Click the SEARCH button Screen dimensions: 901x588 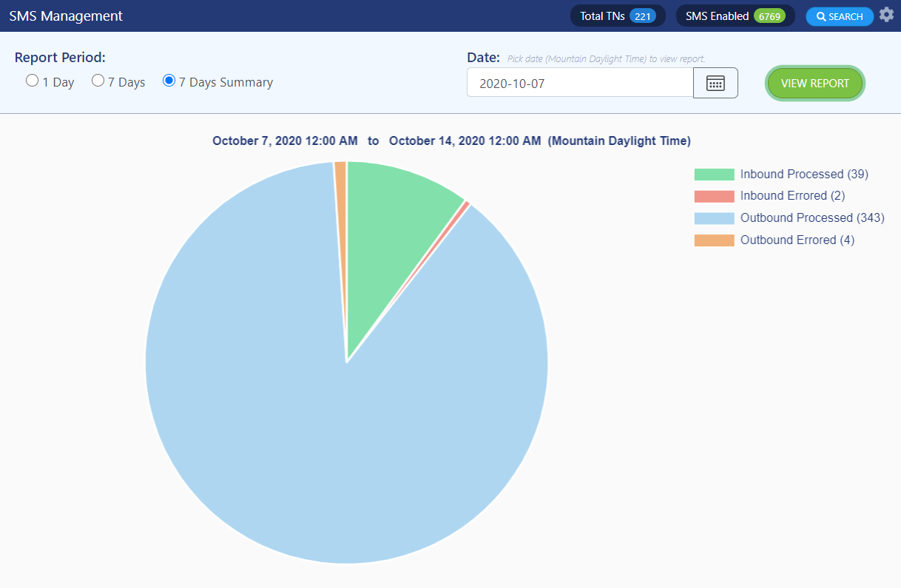pos(840,16)
